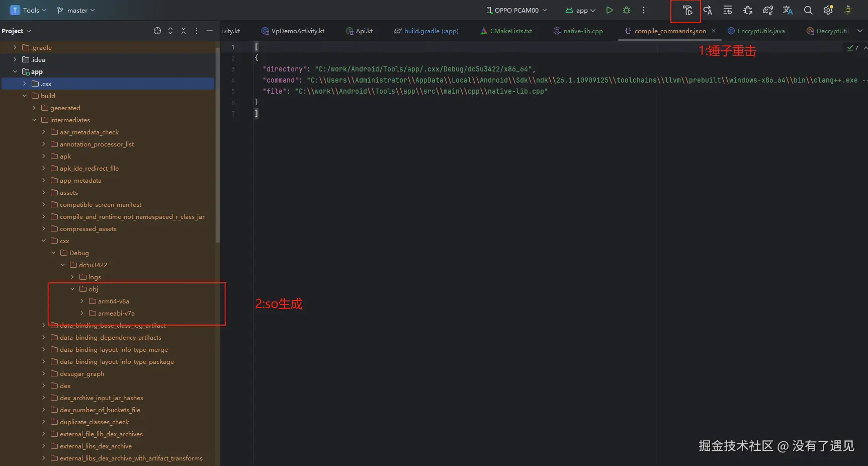Collapse the build folder

(x=24, y=96)
